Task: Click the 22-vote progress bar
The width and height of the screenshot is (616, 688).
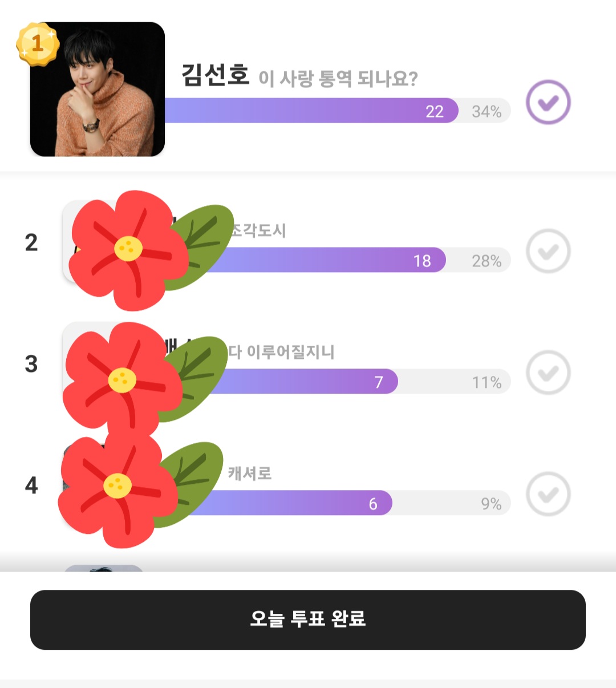Action: coord(311,111)
